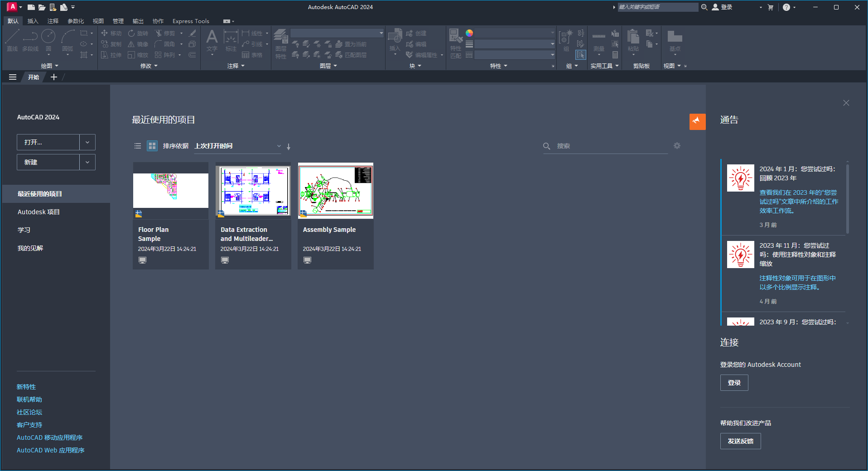This screenshot has width=868, height=471.
Task: Click the 登录 (Sign in) button
Action: pos(734,383)
